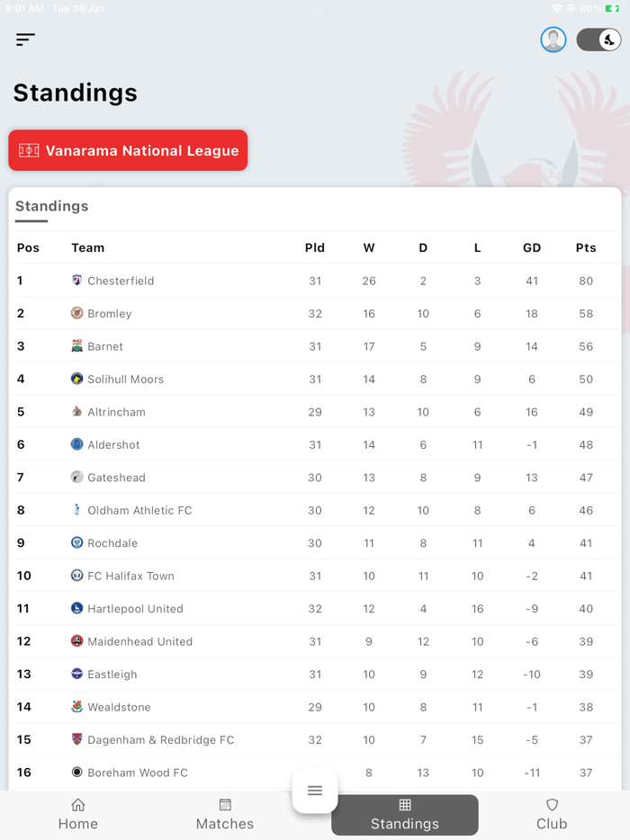Toggle the dark mode switch
The image size is (630, 840).
(598, 40)
